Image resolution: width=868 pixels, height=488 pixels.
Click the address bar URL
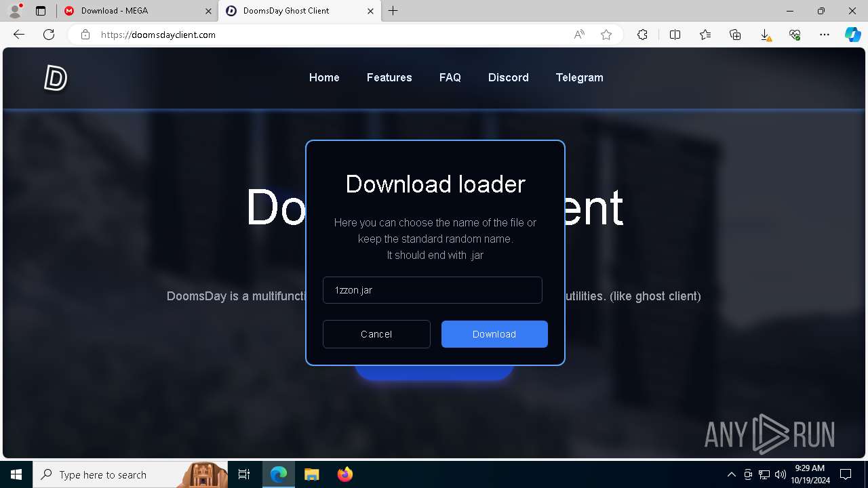click(158, 35)
